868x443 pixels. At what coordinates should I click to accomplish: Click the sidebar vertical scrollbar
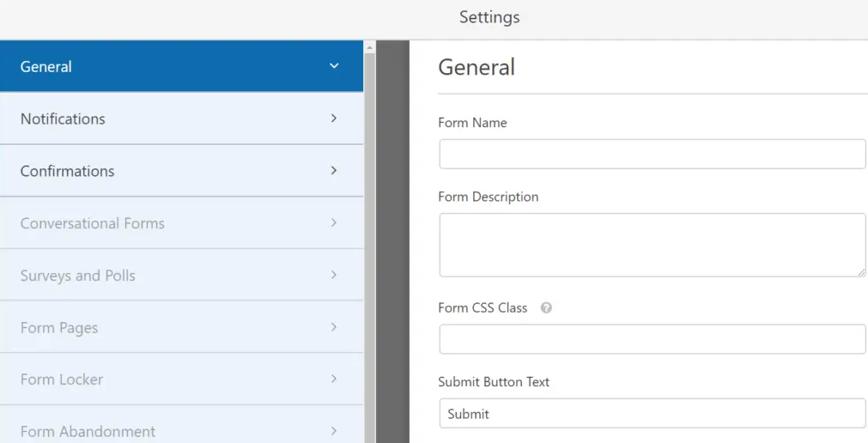(x=370, y=240)
